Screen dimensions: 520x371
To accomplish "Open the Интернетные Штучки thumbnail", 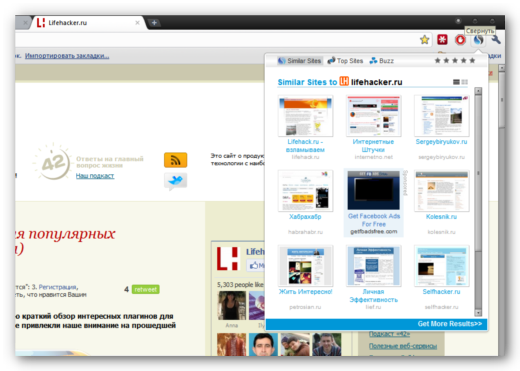I will click(373, 116).
